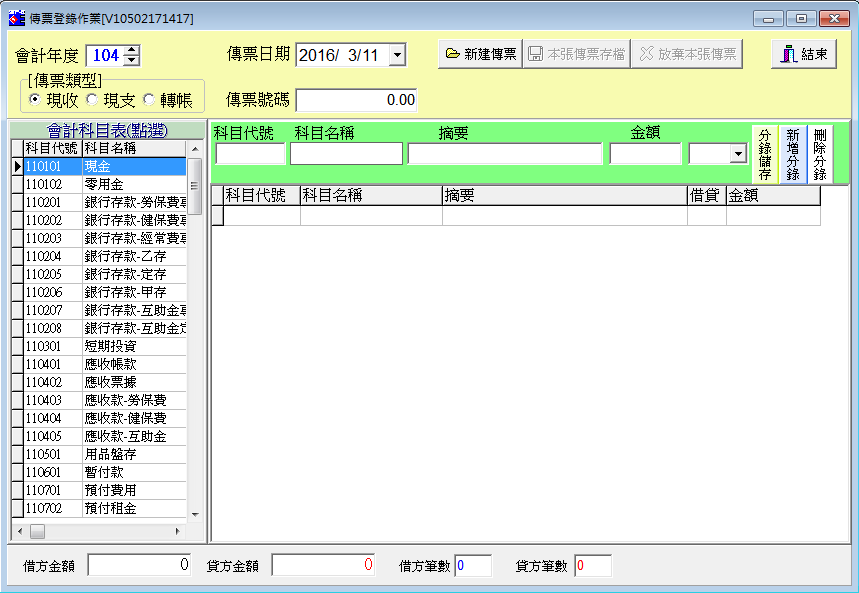Click the 新建傳票 button

click(x=480, y=54)
